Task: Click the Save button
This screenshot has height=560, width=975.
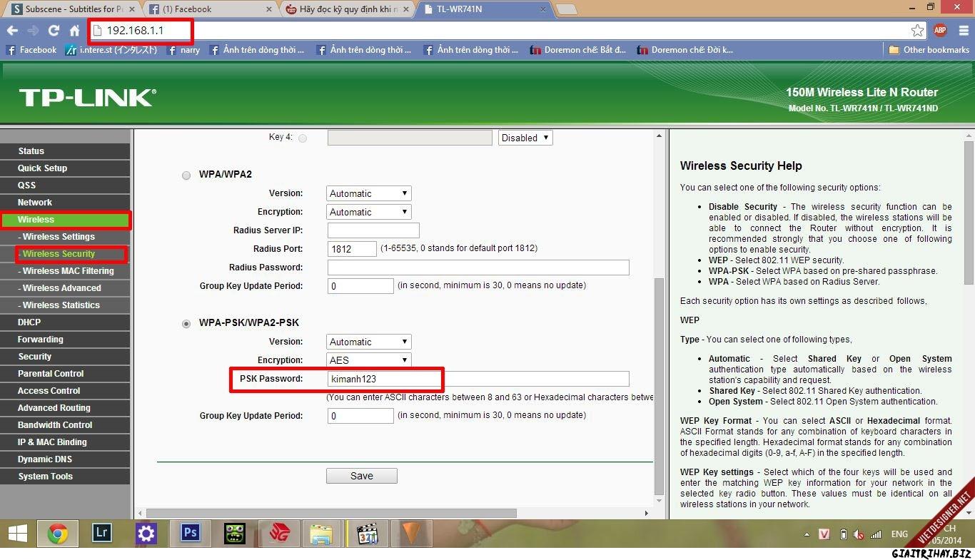Action: point(361,476)
